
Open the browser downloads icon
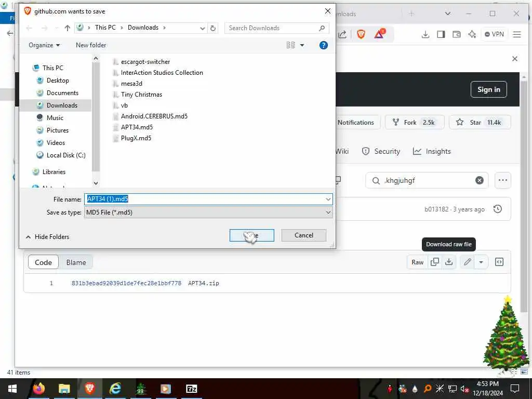[x=425, y=34]
